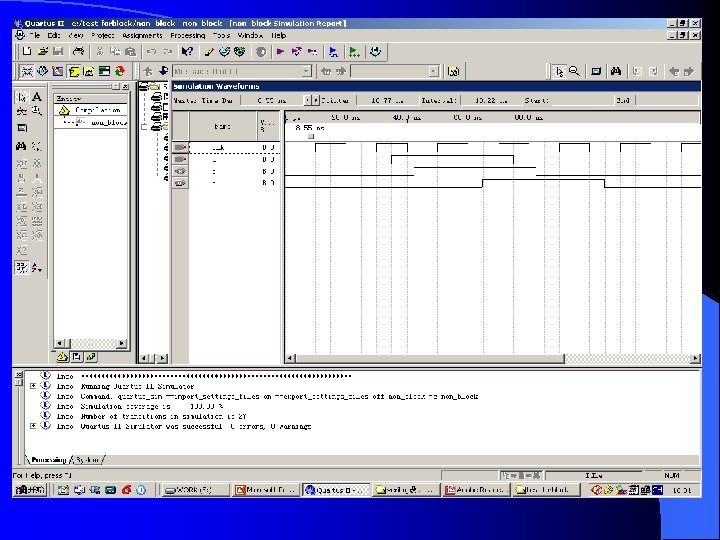Select the Zoom tool in waveform toolbar
The width and height of the screenshot is (720, 540).
[x=37, y=111]
